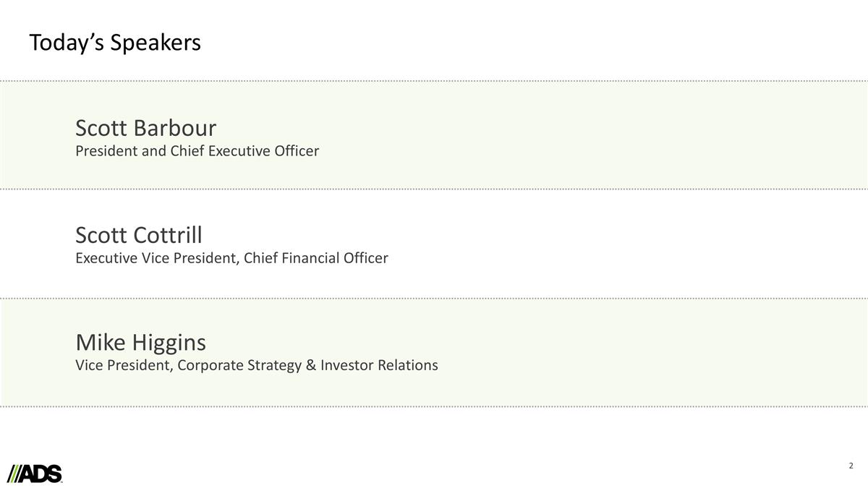This screenshot has width=868, height=488.
Task: Click the slide page number 2
Action: point(851,465)
